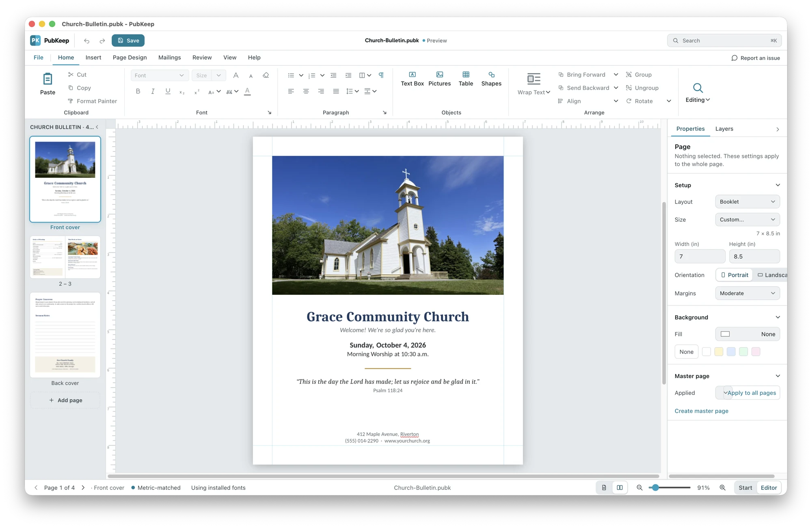This screenshot has height=528, width=812.
Task: Open the Size Custom dropdown
Action: 747,220
